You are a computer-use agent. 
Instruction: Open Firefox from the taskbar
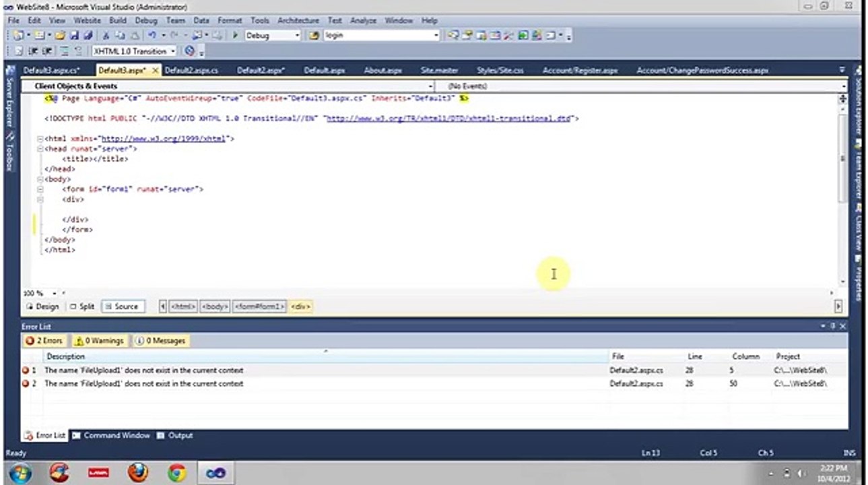point(138,473)
